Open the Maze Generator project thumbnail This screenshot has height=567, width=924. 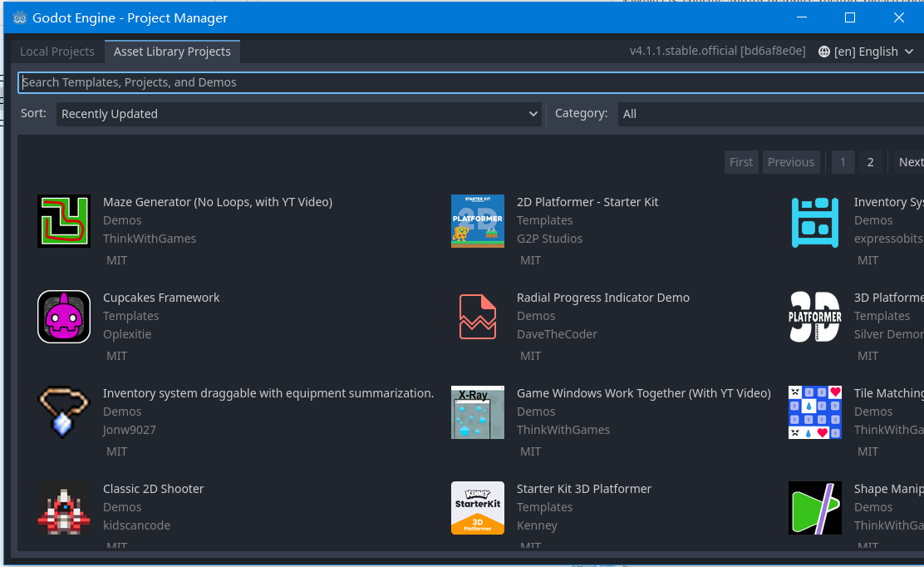(x=64, y=221)
